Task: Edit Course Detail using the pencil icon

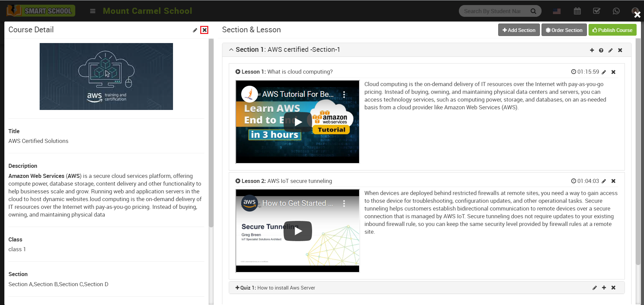Action: [195, 30]
